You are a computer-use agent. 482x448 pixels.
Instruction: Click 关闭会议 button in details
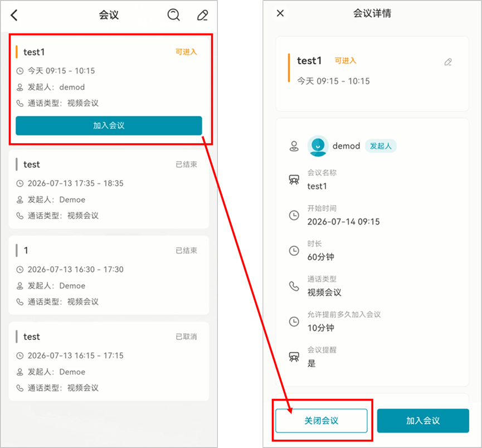click(x=321, y=420)
